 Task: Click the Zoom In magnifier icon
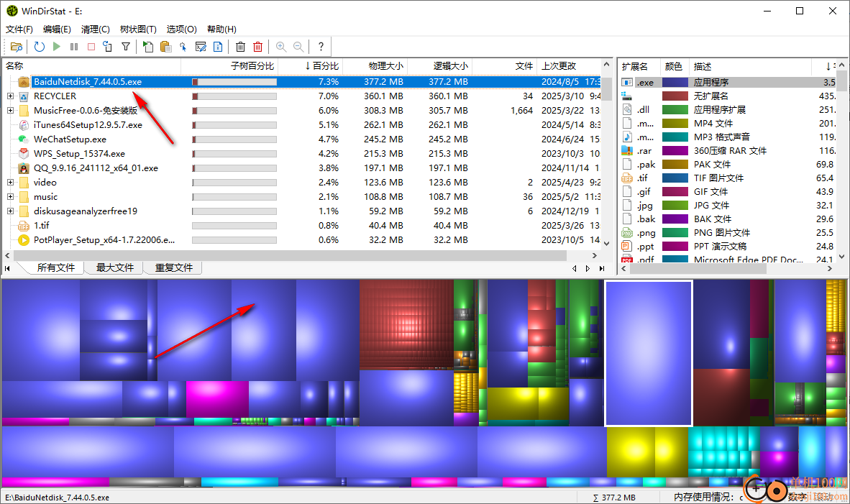[x=280, y=47]
